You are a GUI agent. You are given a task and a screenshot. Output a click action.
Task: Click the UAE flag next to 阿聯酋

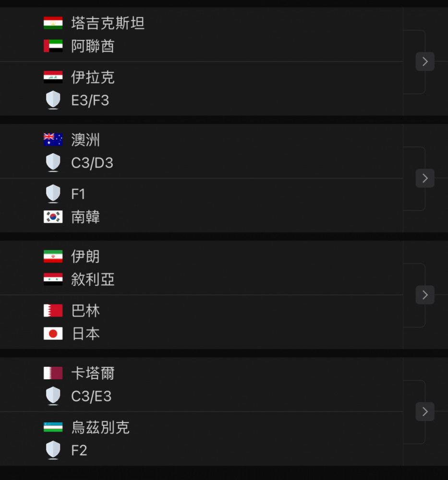53,46
